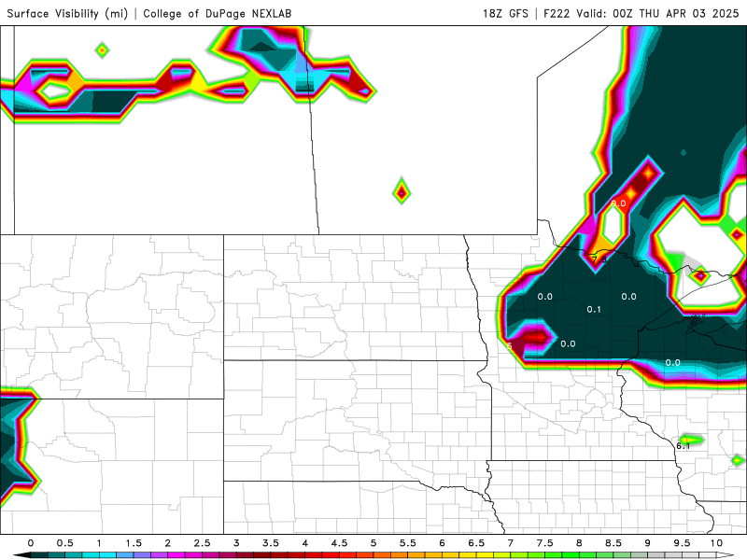Click the "7.5" label on the color scale
This screenshot has width=747, height=560.
tap(545, 543)
